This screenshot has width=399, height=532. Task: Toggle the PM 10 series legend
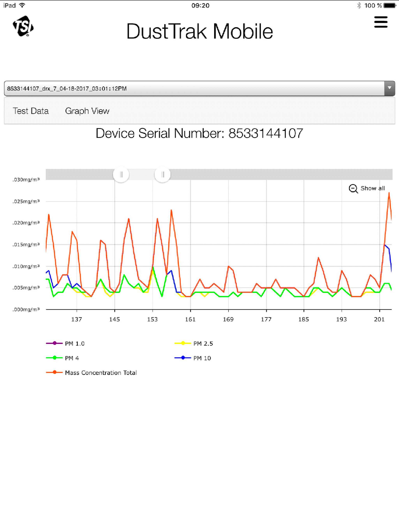pyautogui.click(x=192, y=358)
